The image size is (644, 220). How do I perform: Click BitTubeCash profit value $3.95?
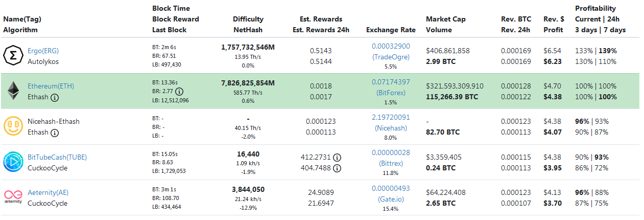point(553,168)
